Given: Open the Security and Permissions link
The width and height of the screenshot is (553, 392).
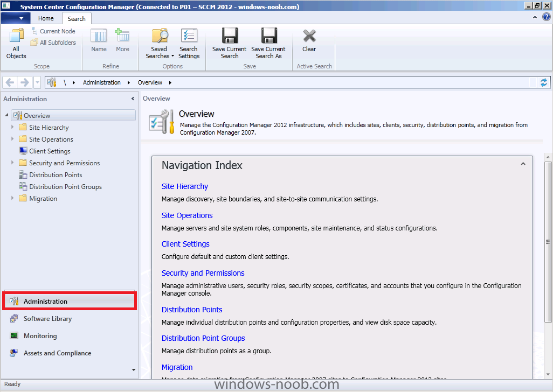Looking at the screenshot, I should click(x=203, y=273).
